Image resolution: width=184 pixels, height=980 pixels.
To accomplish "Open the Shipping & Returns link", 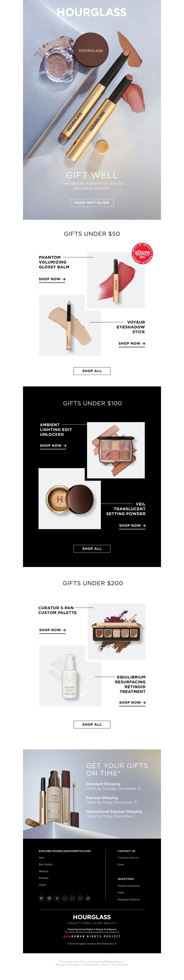I will [129, 899].
